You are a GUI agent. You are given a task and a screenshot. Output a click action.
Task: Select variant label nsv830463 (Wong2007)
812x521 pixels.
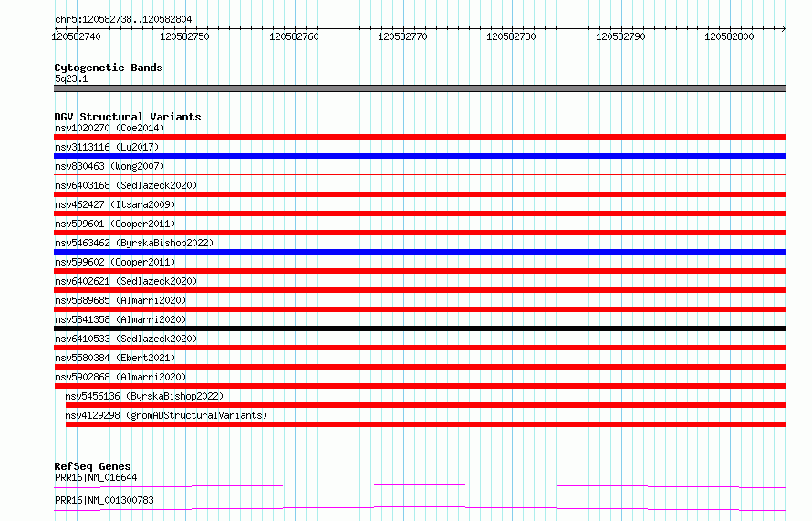[109, 166]
